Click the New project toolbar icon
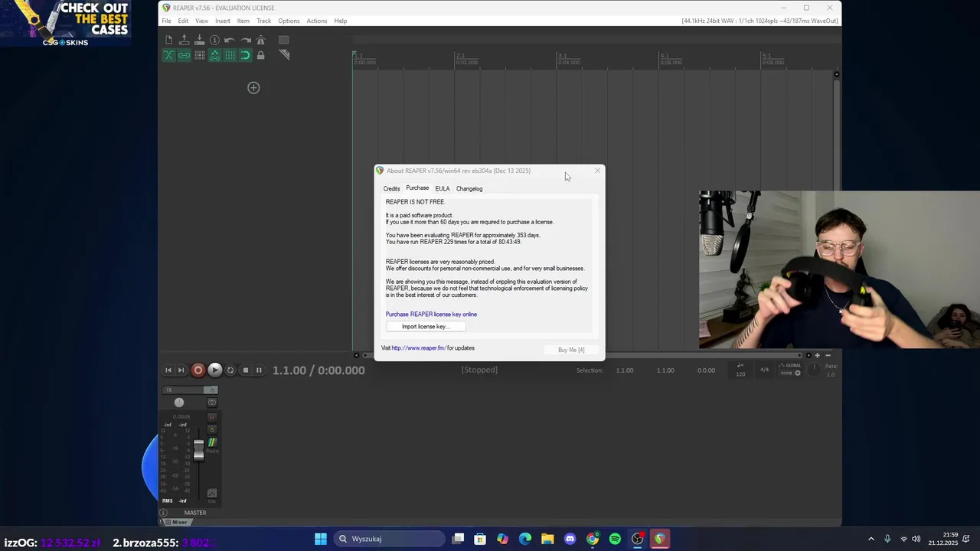The image size is (980, 551). 169,40
